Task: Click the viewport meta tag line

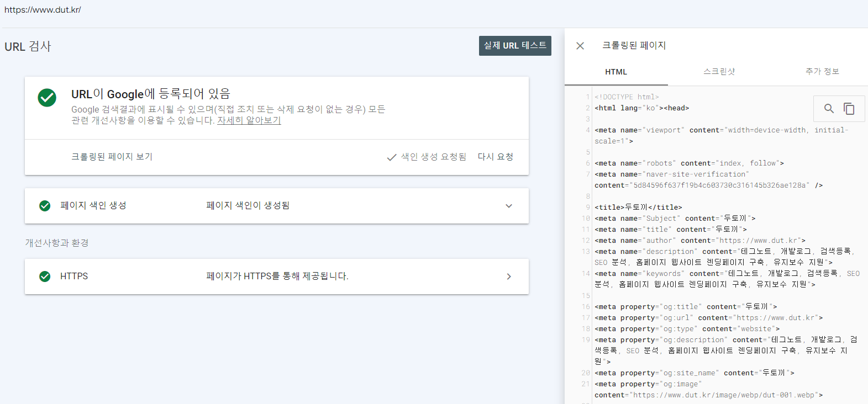Action: (x=722, y=136)
